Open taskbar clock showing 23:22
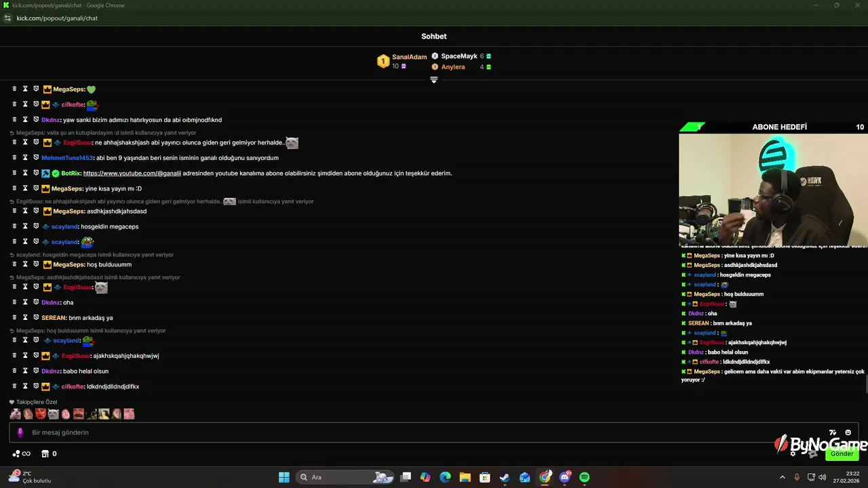Viewport: 868px width, 488px height. 848,477
